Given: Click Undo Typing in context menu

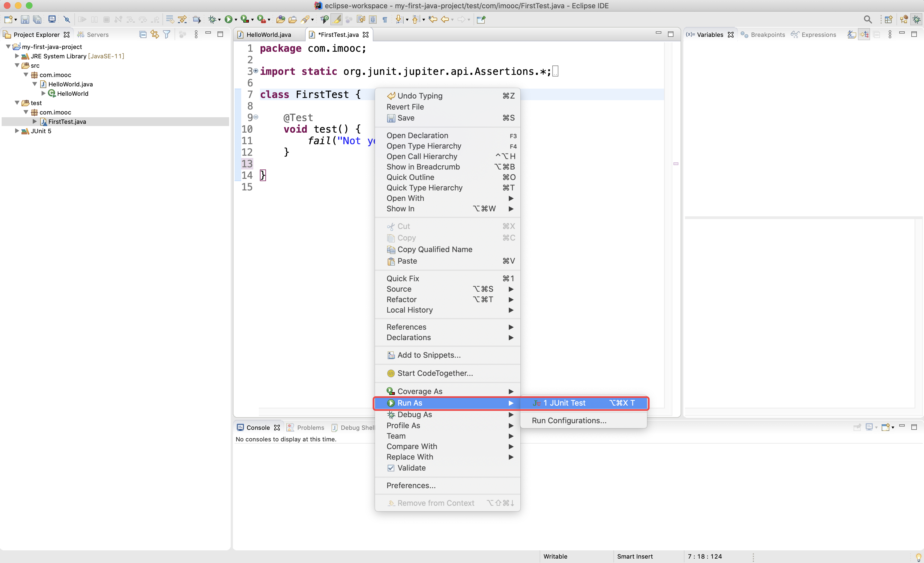Looking at the screenshot, I should pos(447,95).
